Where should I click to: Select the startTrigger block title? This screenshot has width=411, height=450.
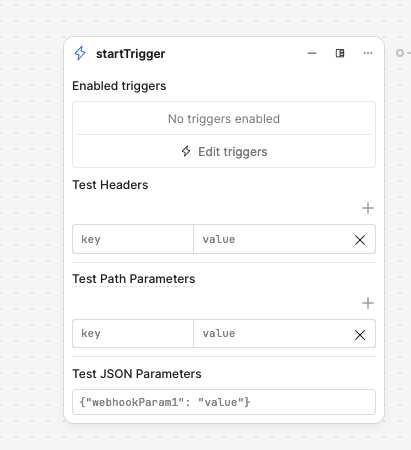(x=131, y=54)
